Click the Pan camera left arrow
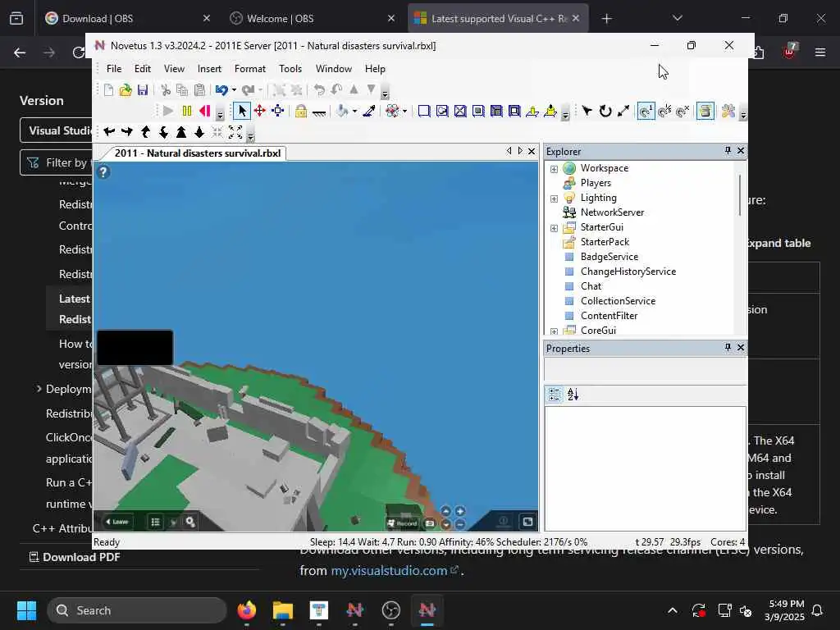 point(109,132)
